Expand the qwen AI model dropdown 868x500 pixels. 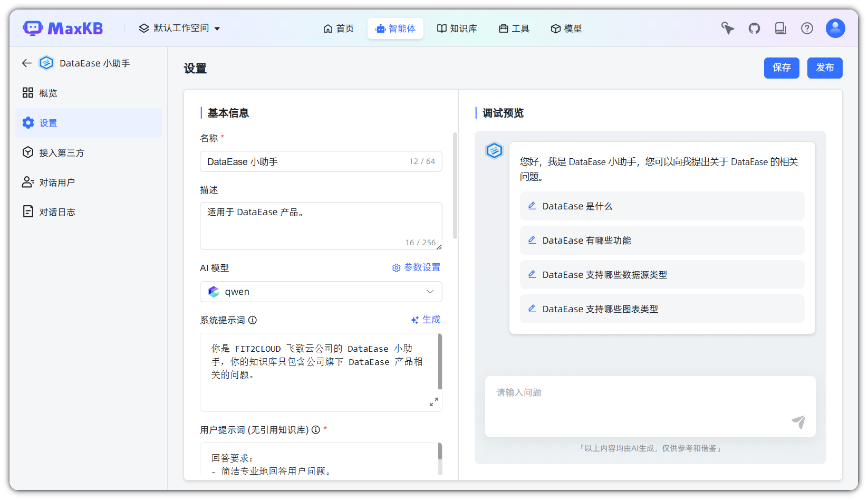(x=321, y=292)
